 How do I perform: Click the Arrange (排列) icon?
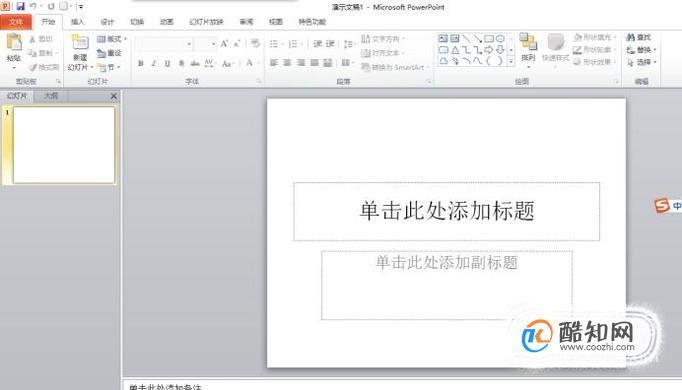[x=528, y=43]
